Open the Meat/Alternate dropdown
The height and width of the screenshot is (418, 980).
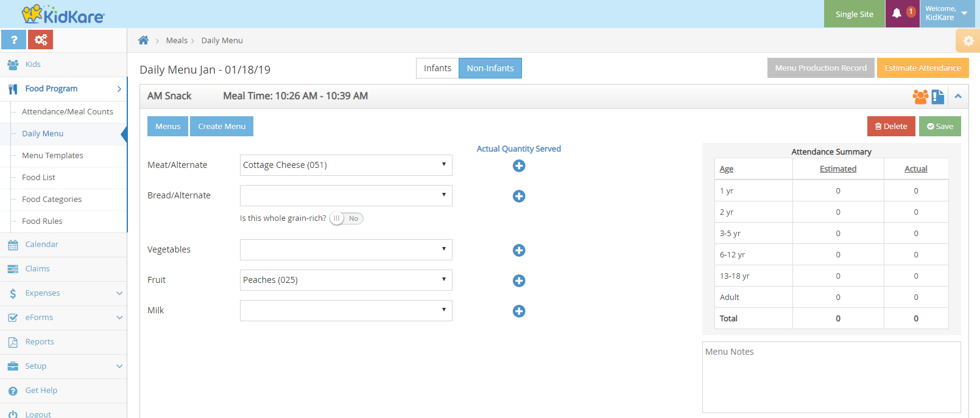346,165
